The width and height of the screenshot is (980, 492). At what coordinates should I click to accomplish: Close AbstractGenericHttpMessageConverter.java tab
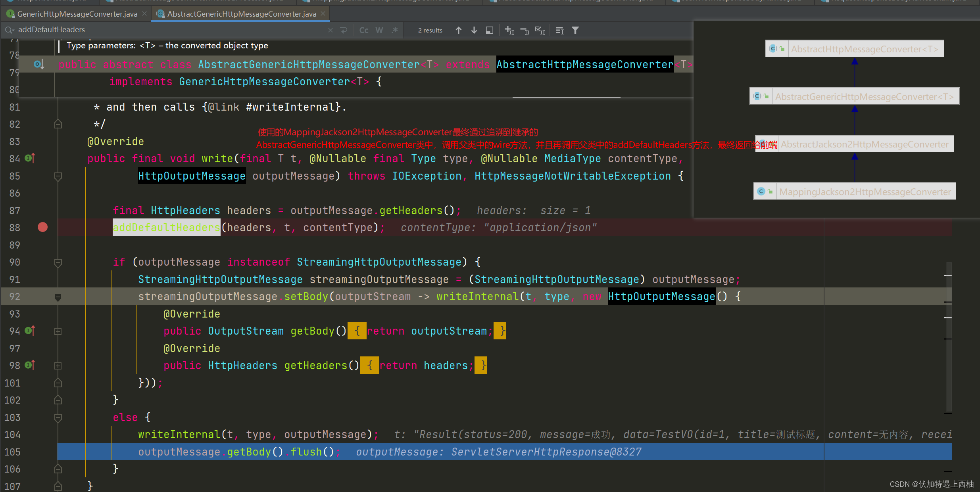(x=323, y=13)
